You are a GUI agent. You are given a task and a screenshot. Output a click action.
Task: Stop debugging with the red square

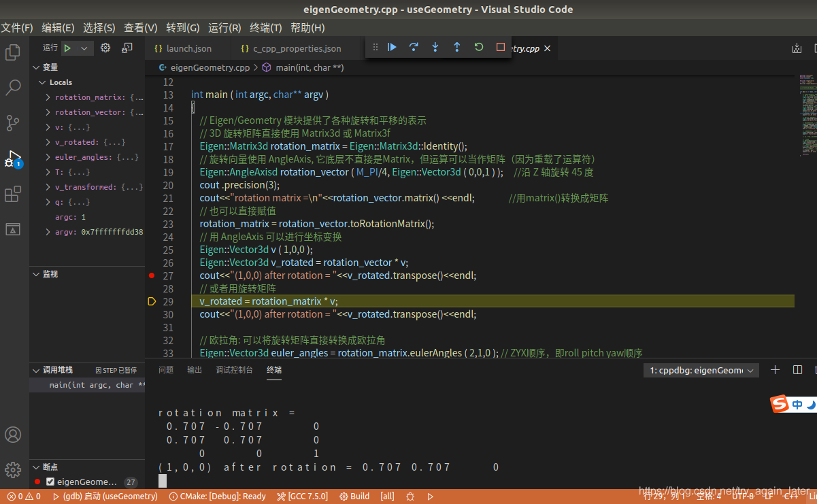point(501,47)
